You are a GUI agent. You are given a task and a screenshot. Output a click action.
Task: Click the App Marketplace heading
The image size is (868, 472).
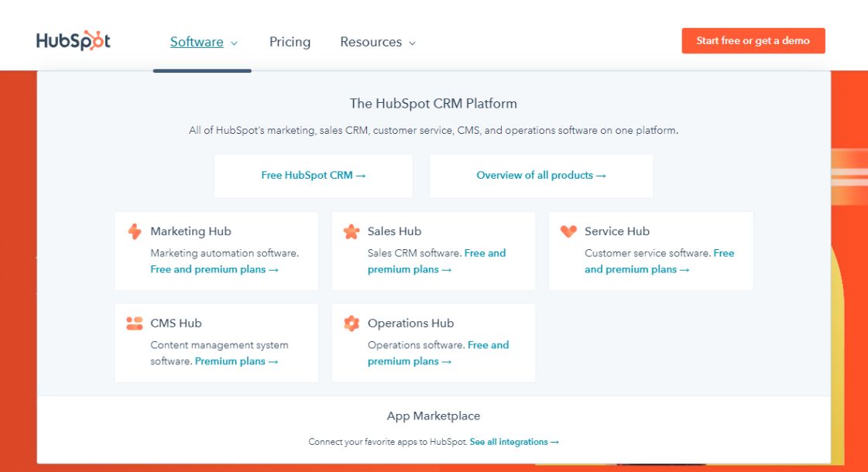(x=434, y=416)
